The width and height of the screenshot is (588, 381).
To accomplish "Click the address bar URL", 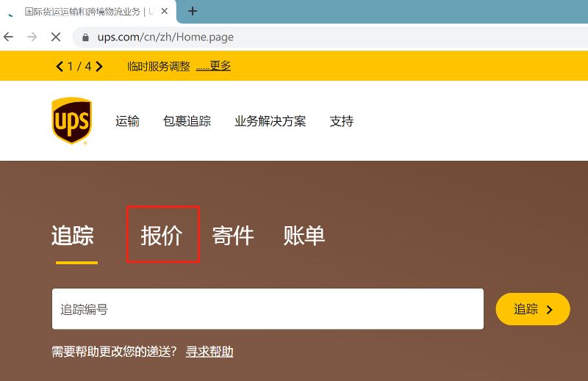I will coord(165,37).
